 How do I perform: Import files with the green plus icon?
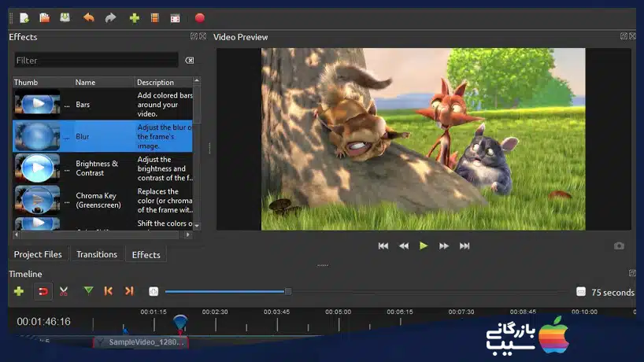pos(134,17)
